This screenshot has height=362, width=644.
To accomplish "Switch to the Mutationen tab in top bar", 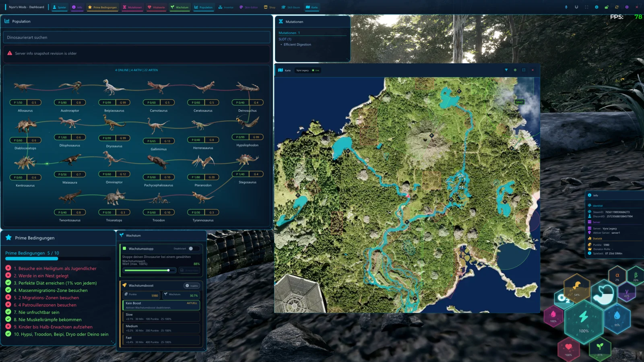I will (132, 7).
